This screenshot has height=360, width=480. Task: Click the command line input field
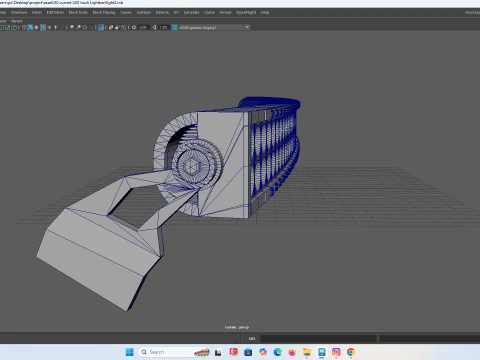click(318, 338)
